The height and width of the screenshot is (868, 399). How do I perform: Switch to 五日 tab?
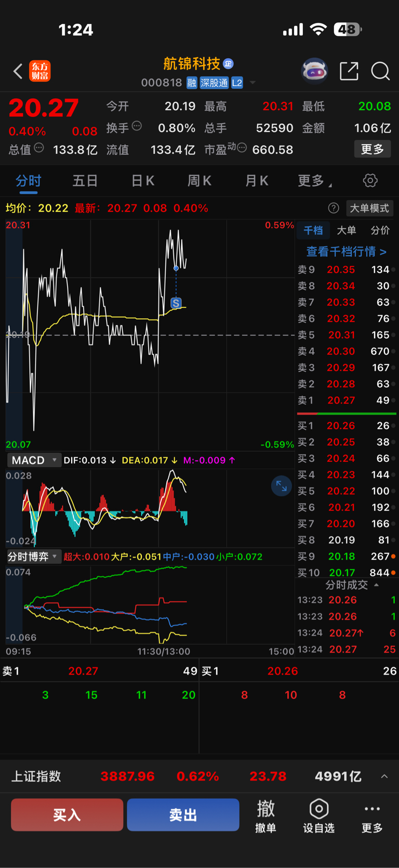click(x=85, y=180)
